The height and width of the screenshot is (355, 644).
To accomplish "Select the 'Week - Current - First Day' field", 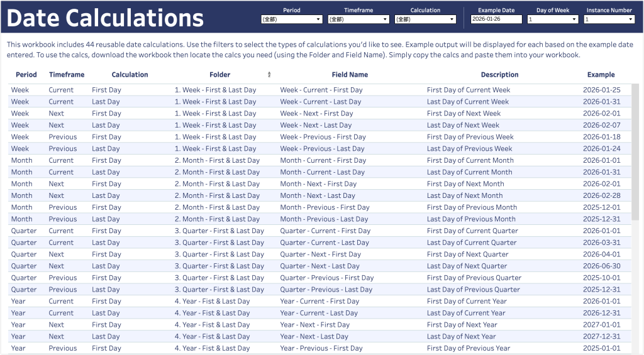I will point(321,90).
